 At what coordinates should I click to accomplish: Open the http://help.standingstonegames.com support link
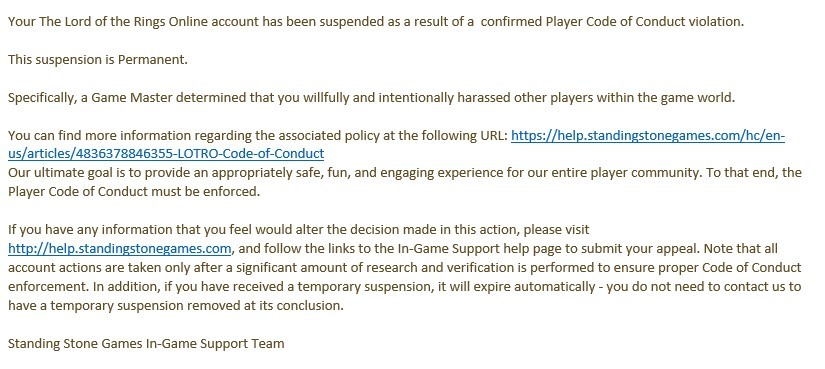coord(119,248)
